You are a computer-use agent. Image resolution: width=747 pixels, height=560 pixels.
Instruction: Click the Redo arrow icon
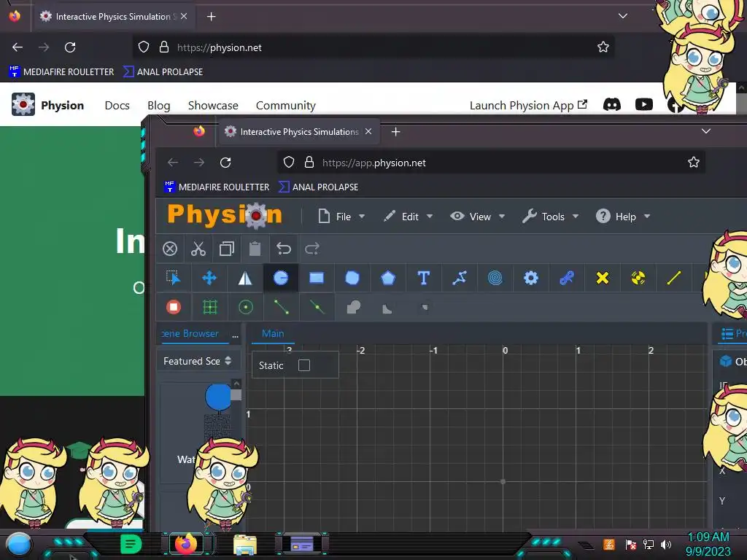pyautogui.click(x=312, y=249)
